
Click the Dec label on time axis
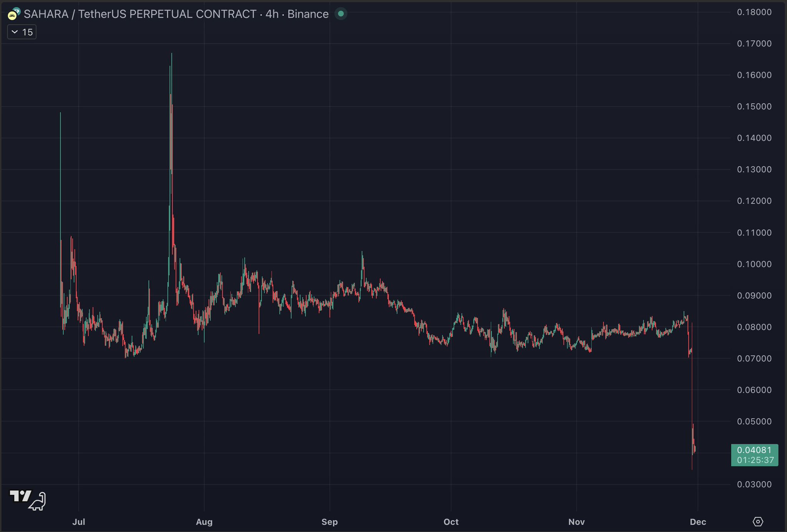pyautogui.click(x=697, y=522)
